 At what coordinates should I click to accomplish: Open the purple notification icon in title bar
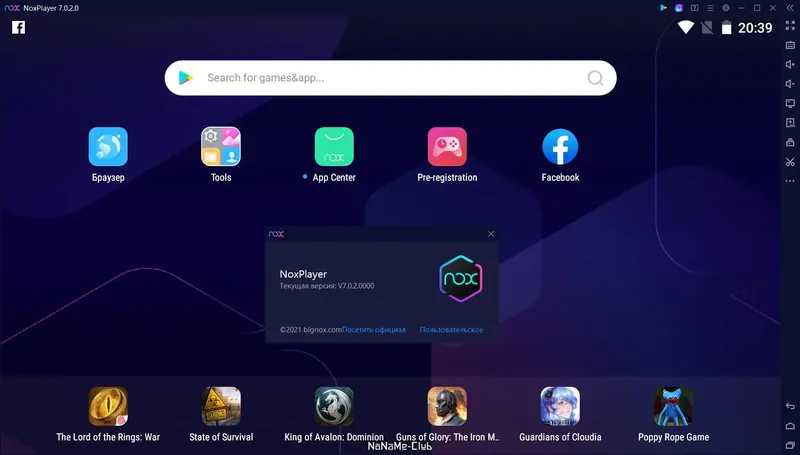pyautogui.click(x=679, y=8)
